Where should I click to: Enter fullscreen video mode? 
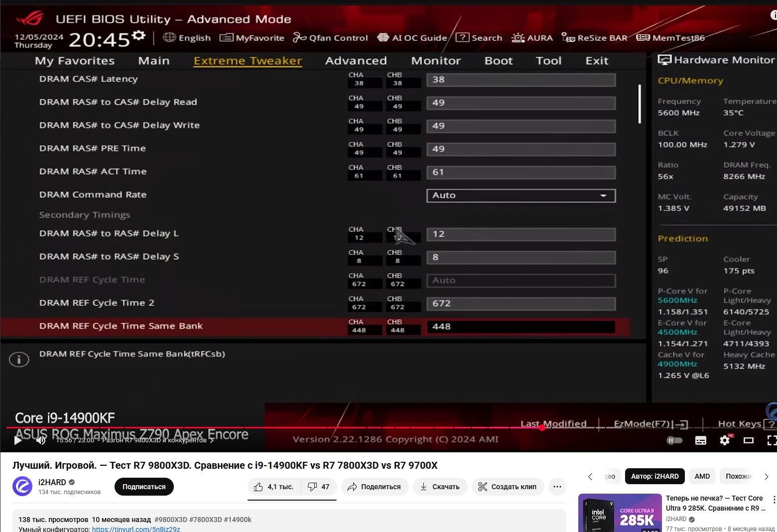(x=771, y=440)
